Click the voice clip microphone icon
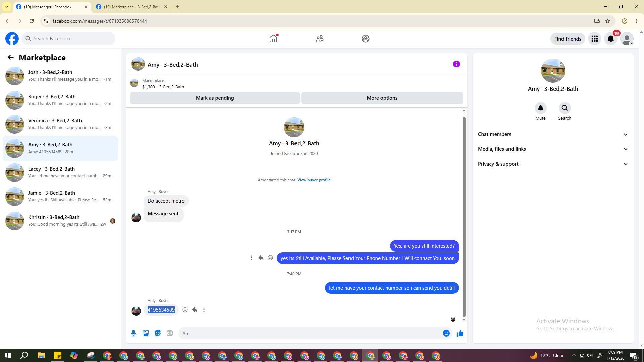644x362 pixels. tap(133, 333)
